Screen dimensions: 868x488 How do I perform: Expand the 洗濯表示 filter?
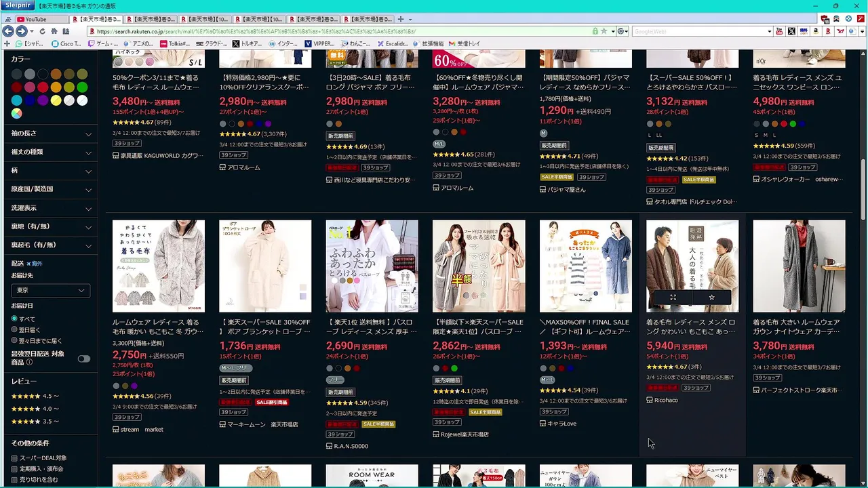point(51,208)
